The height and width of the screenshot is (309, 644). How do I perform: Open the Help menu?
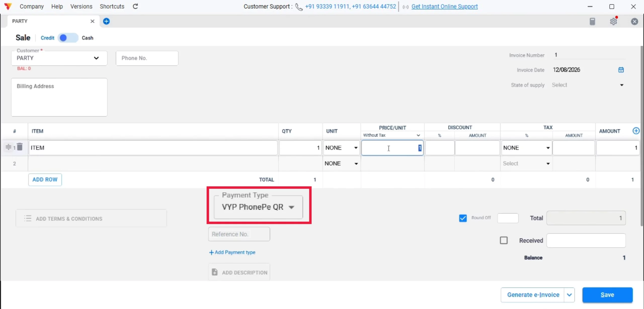click(57, 6)
